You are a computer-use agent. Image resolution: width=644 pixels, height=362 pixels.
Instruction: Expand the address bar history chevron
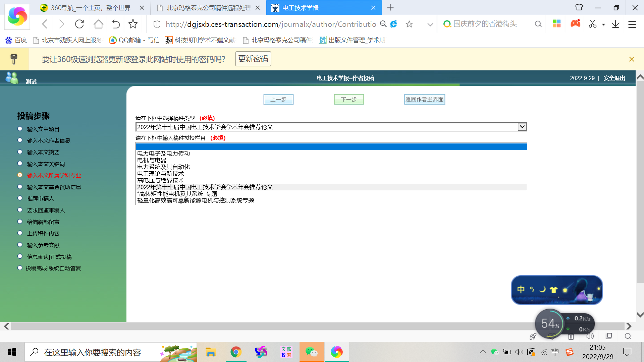pyautogui.click(x=430, y=24)
